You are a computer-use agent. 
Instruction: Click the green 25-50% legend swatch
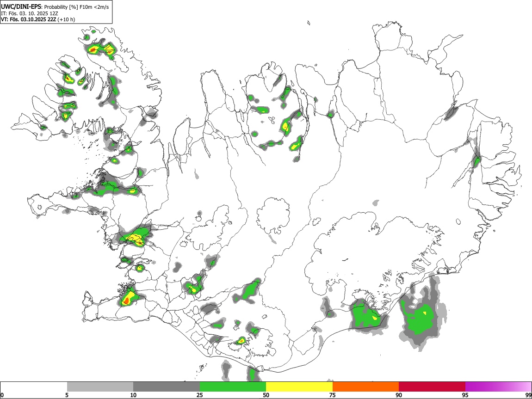click(233, 387)
